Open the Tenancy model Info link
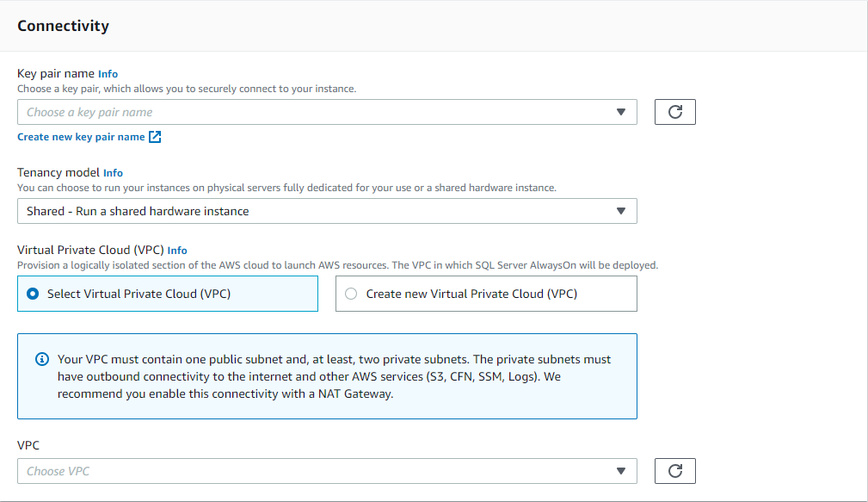The width and height of the screenshot is (868, 502). point(113,172)
